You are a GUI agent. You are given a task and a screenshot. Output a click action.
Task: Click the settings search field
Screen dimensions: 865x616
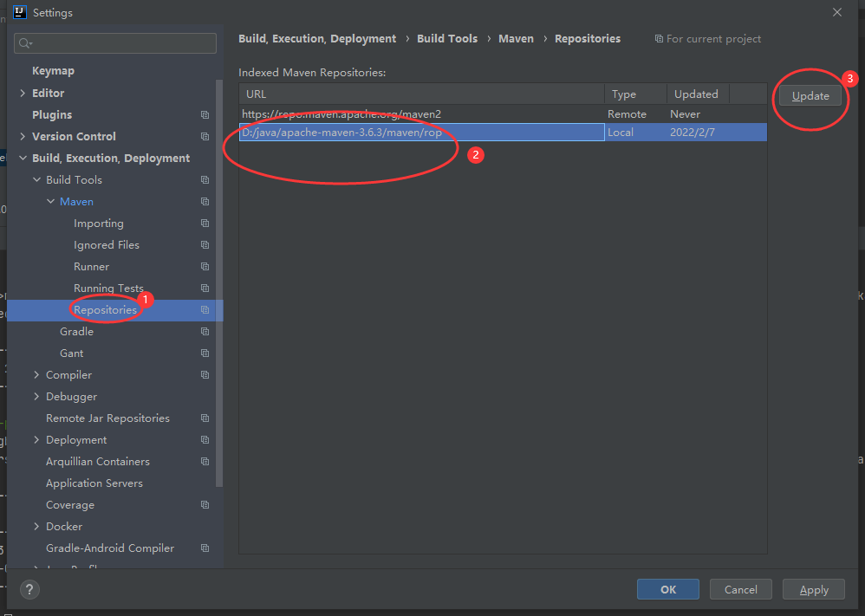114,42
